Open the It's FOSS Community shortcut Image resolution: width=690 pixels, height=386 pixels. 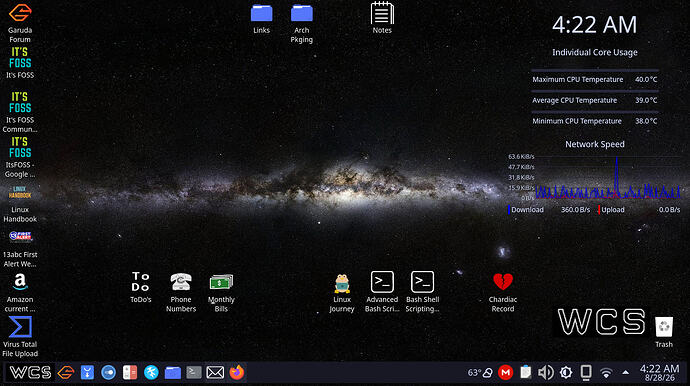point(20,103)
